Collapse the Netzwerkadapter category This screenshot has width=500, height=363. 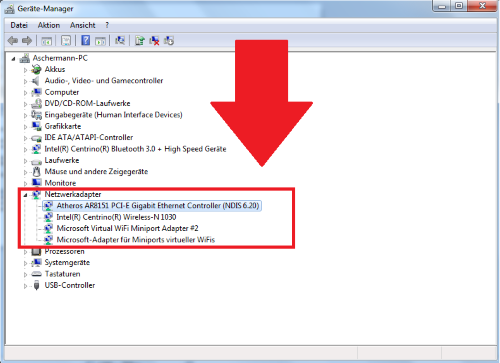(25, 195)
